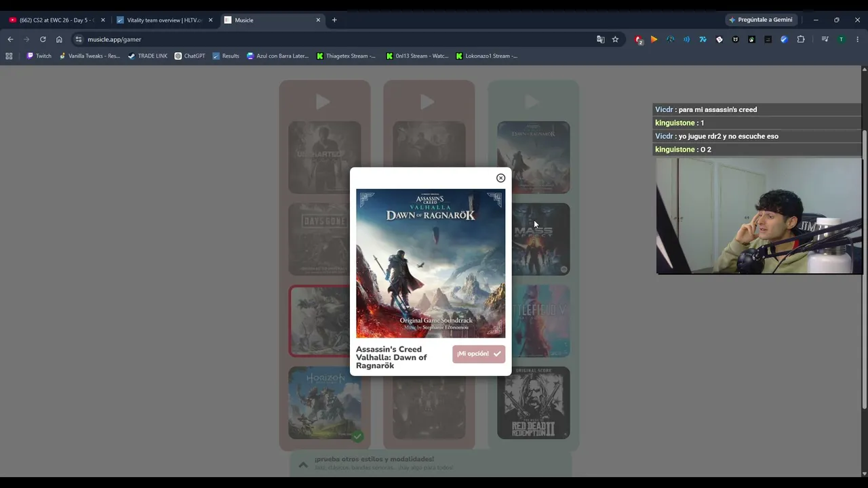This screenshot has width=868, height=488.
Task: Open the TRADE LINK bookmark
Action: (x=148, y=56)
